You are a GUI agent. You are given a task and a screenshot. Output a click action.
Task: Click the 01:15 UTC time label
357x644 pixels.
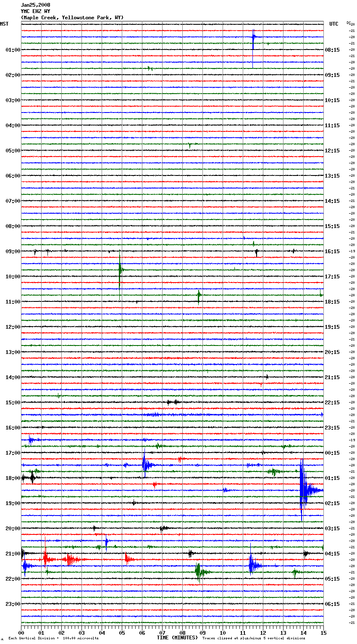(332, 478)
